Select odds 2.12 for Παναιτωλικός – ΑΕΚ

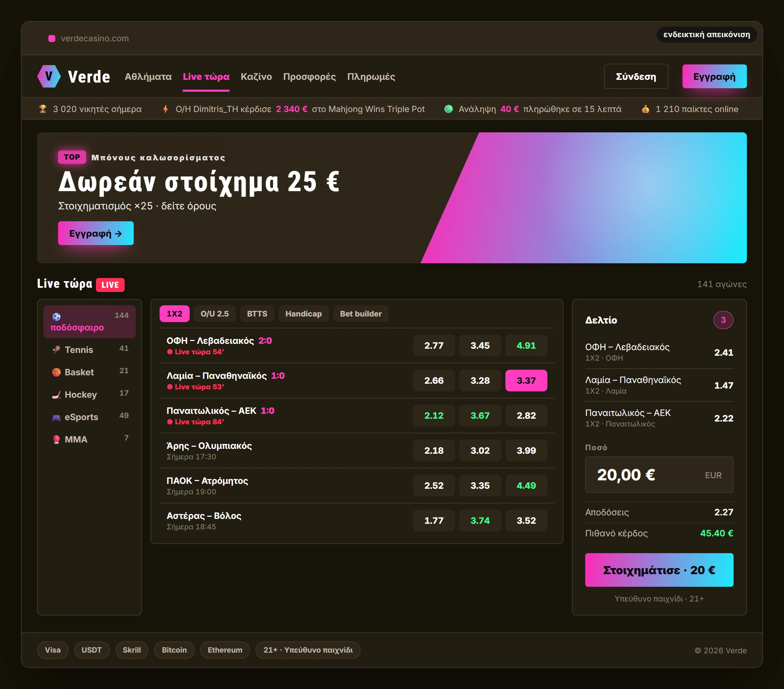click(434, 416)
